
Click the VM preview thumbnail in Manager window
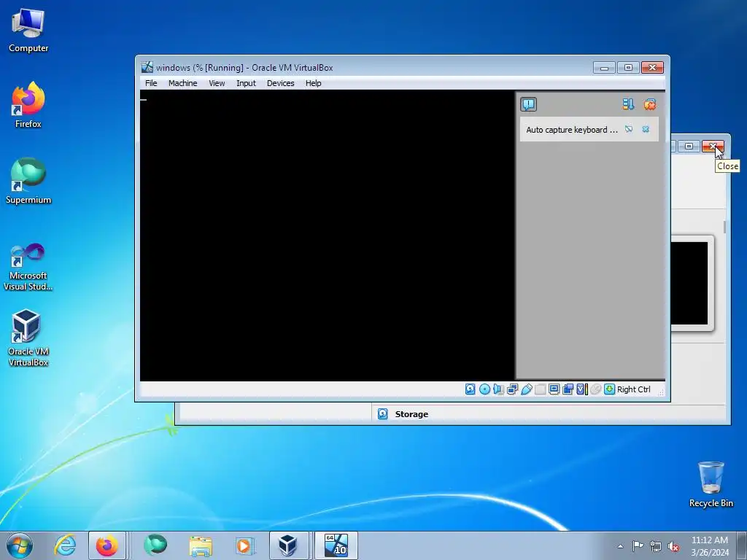(x=689, y=284)
